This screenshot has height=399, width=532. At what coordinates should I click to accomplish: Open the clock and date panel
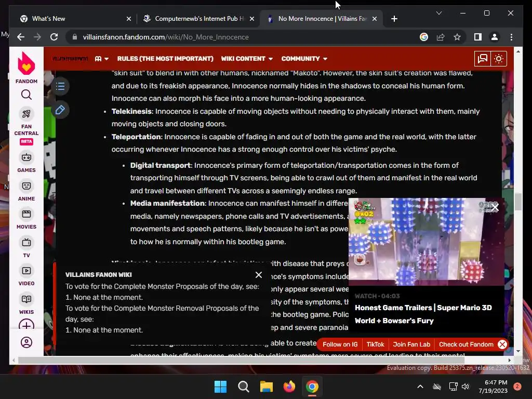(x=493, y=387)
